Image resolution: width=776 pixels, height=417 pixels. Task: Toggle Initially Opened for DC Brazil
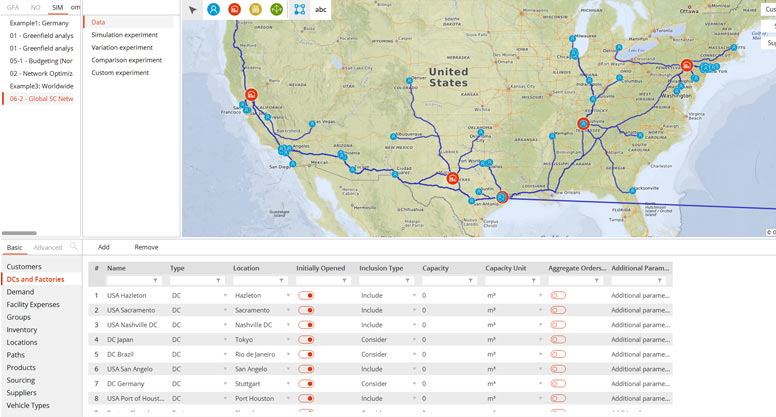point(306,354)
